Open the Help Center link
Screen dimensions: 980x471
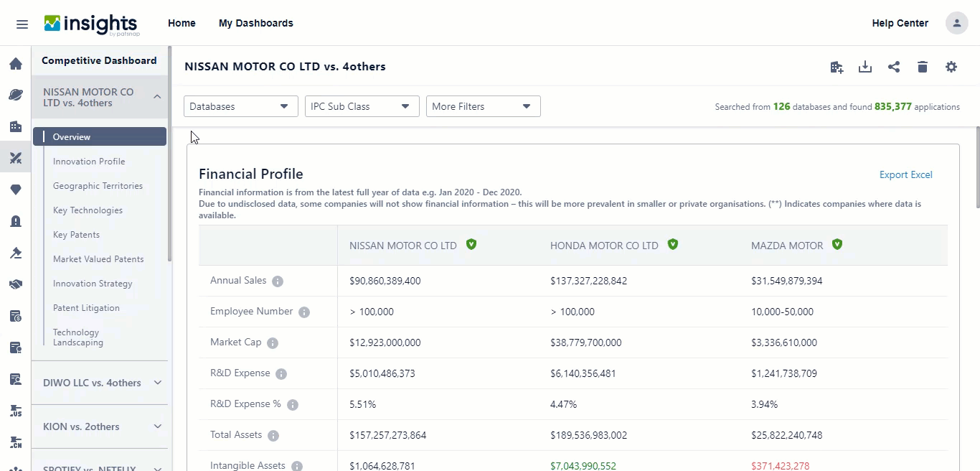click(x=900, y=23)
